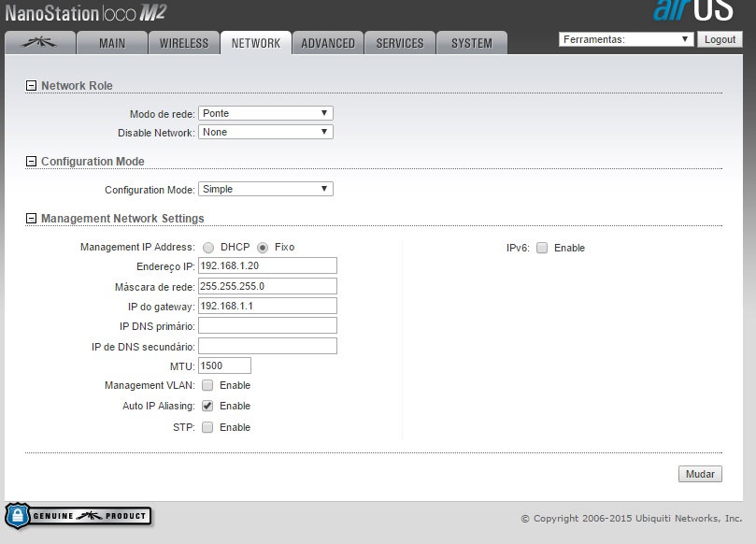The width and height of the screenshot is (756, 544).
Task: Open the SYSTEM tab
Action: point(472,43)
